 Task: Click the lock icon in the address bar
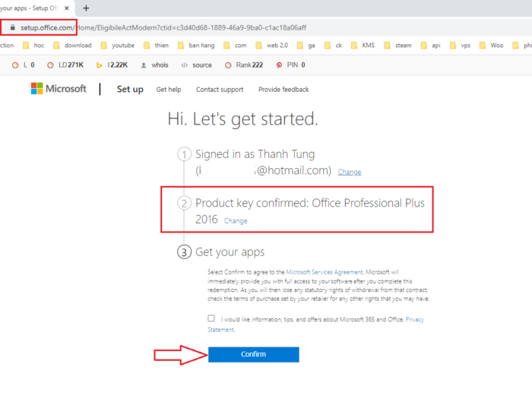pyautogui.click(x=13, y=27)
